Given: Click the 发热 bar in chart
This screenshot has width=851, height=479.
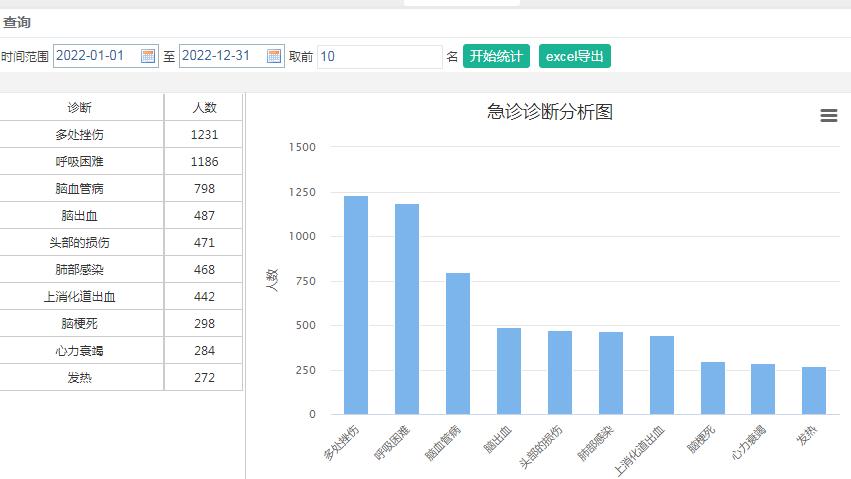Looking at the screenshot, I should (x=814, y=390).
